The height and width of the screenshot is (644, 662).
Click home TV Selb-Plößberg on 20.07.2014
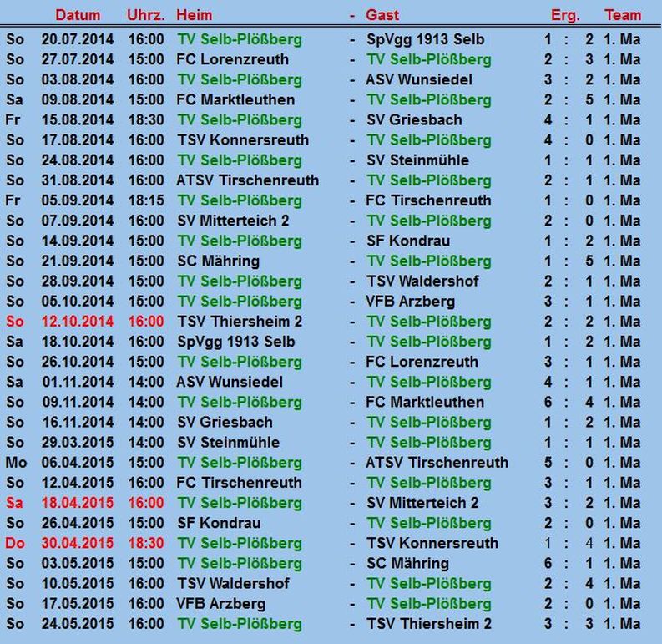pos(240,39)
